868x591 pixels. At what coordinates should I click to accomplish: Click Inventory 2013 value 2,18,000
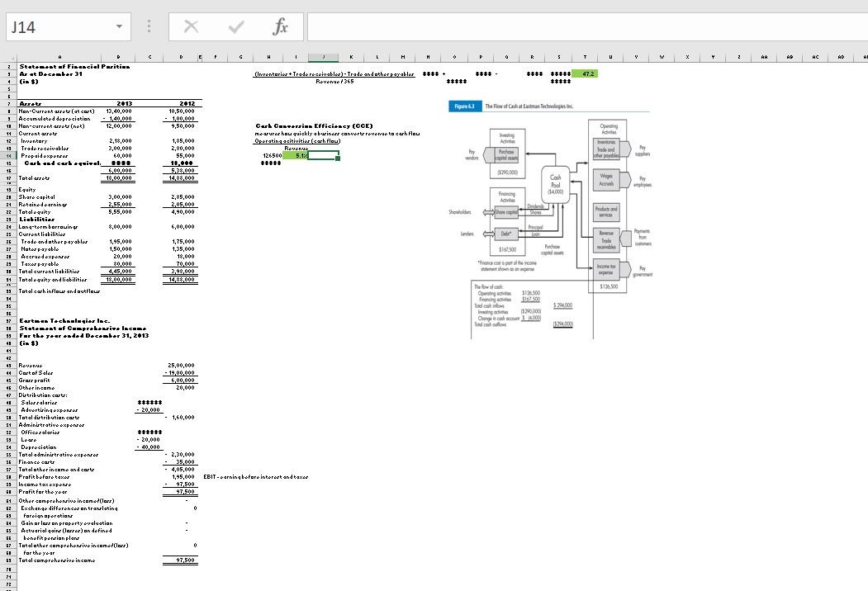(121, 141)
